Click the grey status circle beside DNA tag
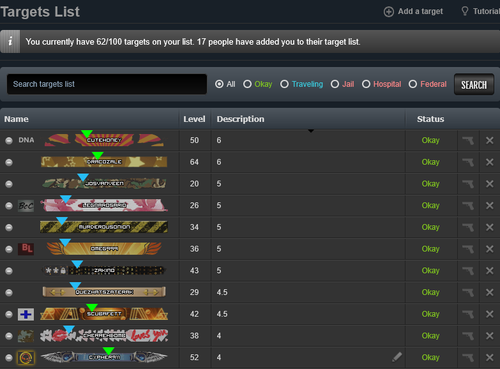The width and height of the screenshot is (500, 369). (x=9, y=140)
